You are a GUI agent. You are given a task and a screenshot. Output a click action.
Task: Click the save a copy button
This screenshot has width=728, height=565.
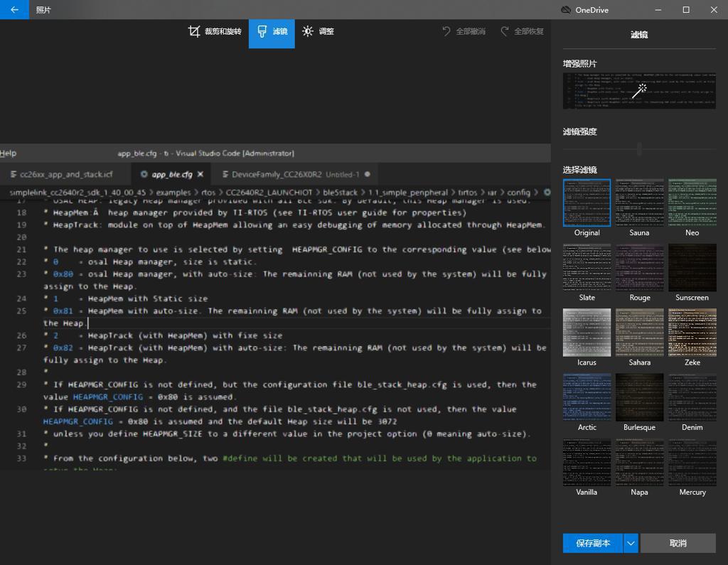(593, 543)
